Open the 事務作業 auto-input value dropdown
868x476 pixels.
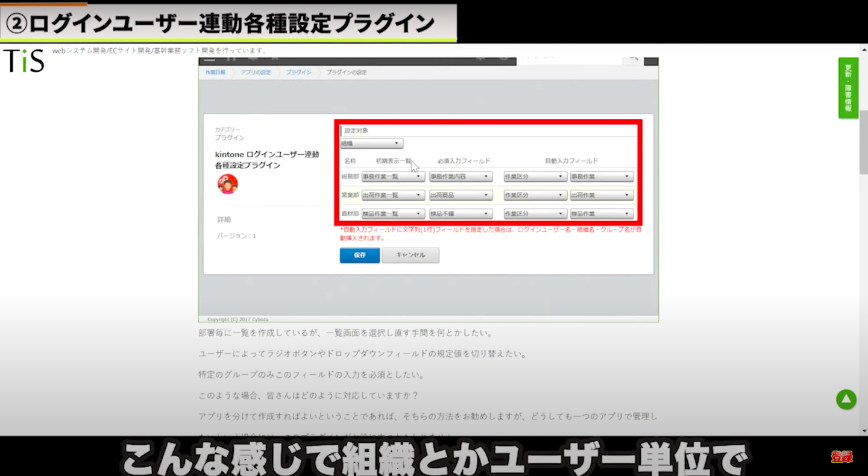(x=602, y=177)
